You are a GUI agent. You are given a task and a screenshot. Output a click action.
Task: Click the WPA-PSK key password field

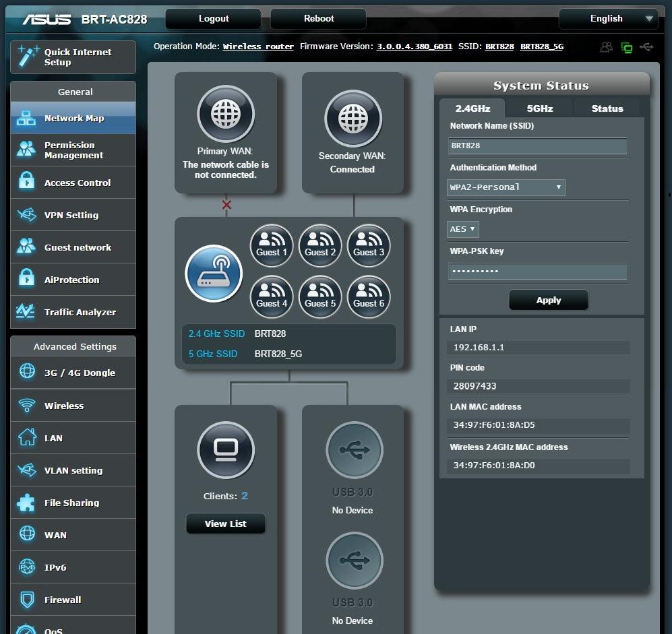537,272
